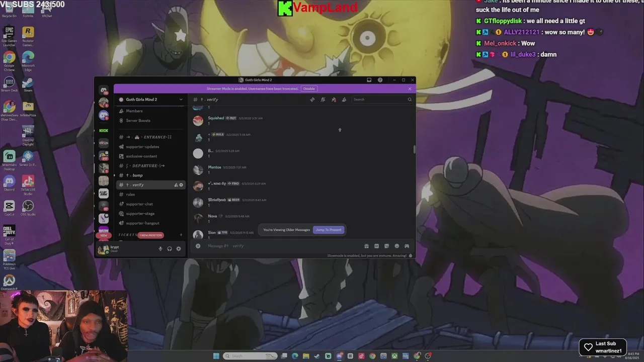Select CapCut desktop icon
This screenshot has height=362, width=644.
tap(9, 208)
